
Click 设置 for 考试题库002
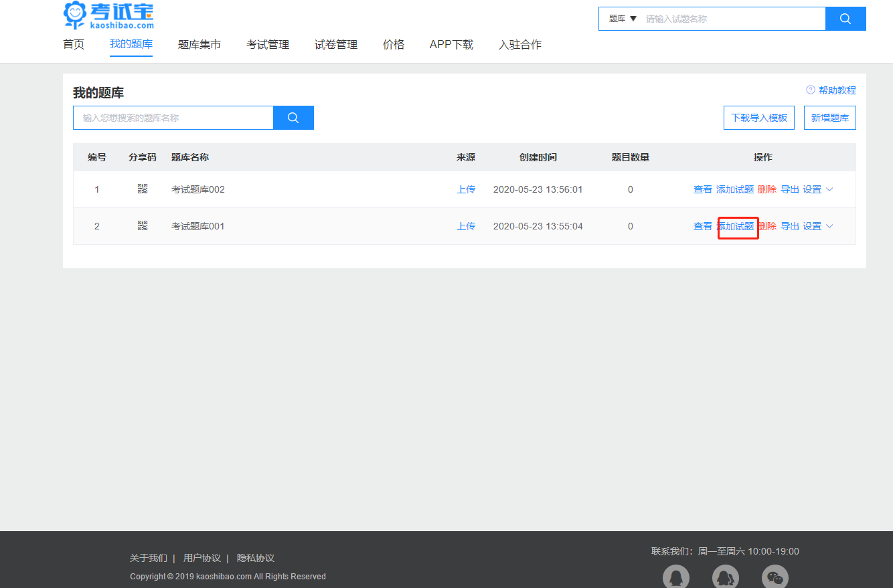[x=812, y=189]
